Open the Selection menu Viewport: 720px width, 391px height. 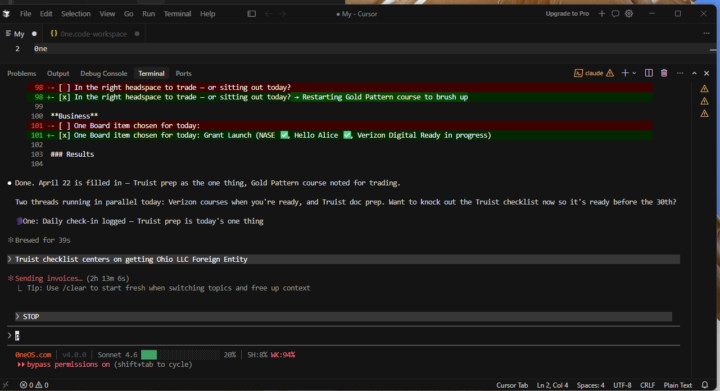pos(76,14)
